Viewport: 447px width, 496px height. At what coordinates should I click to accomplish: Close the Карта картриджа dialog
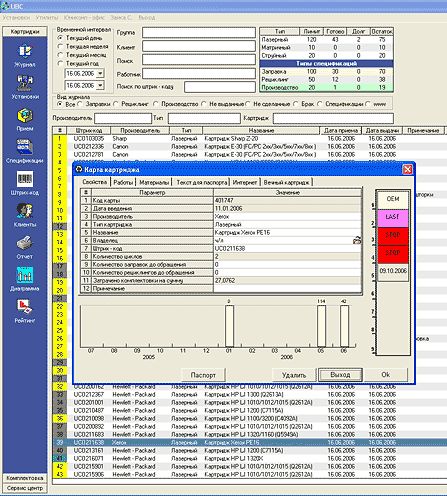[407, 169]
